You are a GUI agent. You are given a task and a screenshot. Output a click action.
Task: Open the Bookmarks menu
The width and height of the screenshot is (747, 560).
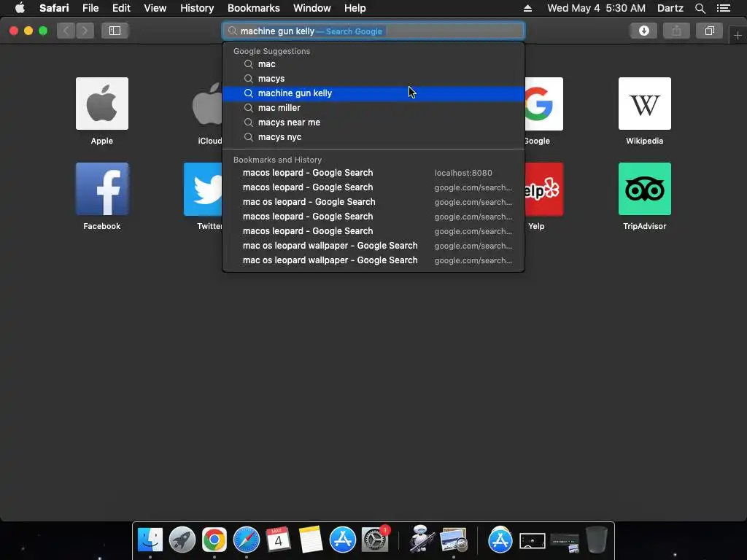point(253,8)
